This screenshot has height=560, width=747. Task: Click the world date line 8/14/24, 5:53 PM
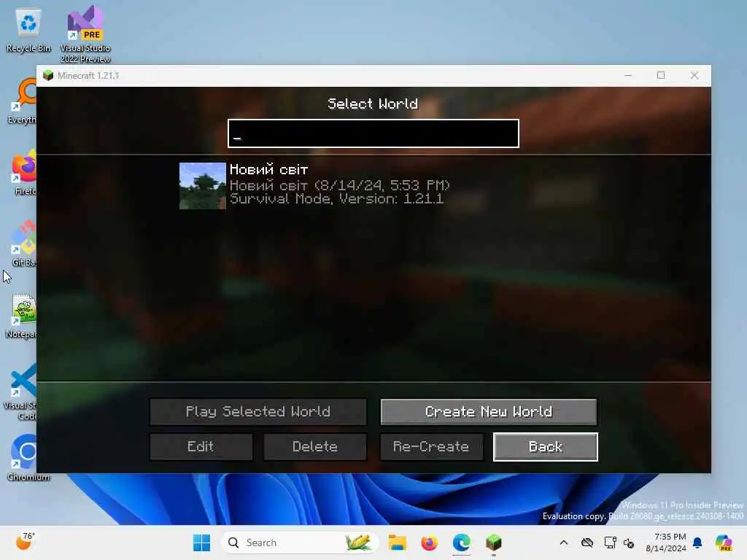pyautogui.click(x=340, y=184)
